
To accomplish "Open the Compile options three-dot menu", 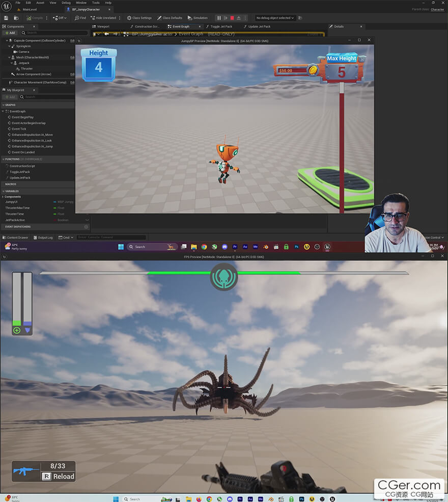I will click(47, 18).
